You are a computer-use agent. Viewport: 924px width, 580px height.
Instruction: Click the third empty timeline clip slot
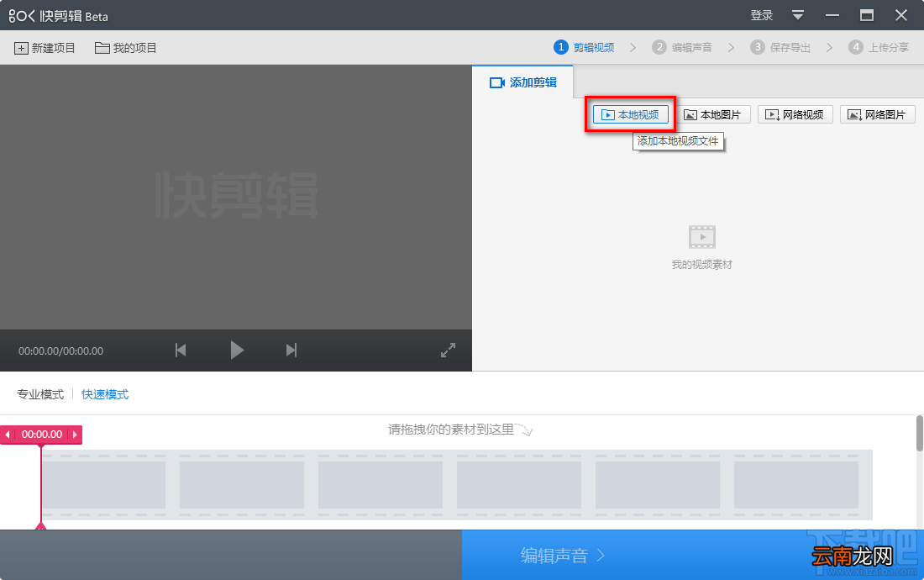point(380,484)
